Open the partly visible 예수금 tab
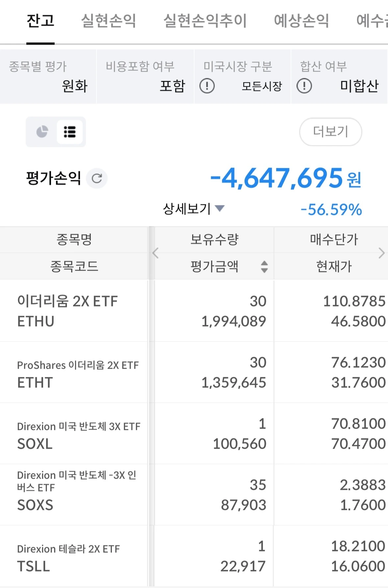Screen dimensions: 388x588 tap(372, 21)
